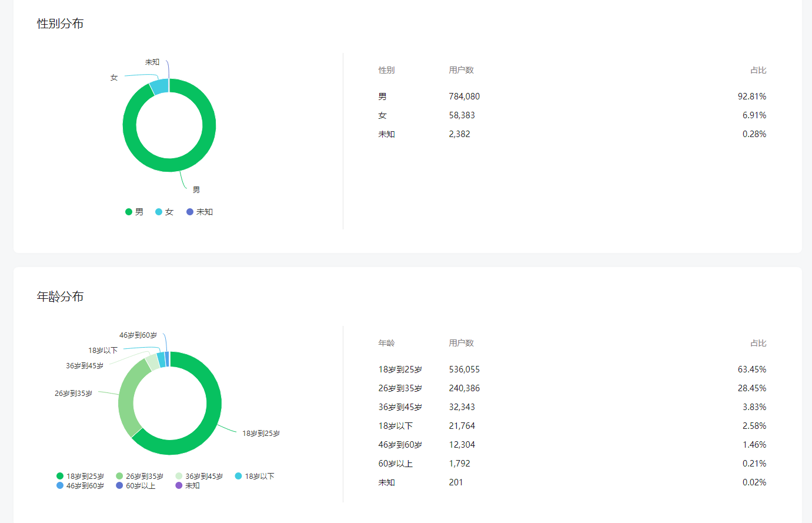Click the 性别 column header
812x523 pixels.
tap(386, 70)
